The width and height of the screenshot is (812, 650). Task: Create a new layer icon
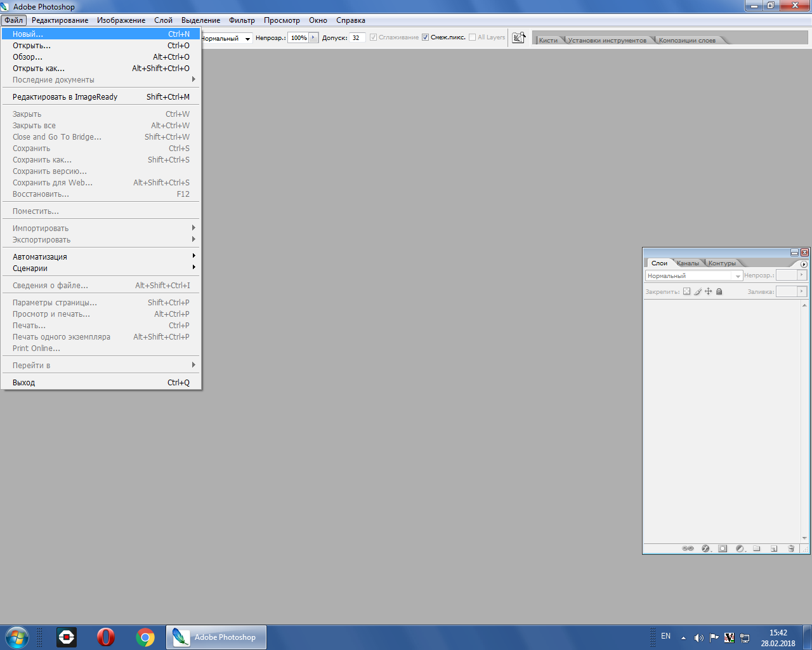(774, 548)
